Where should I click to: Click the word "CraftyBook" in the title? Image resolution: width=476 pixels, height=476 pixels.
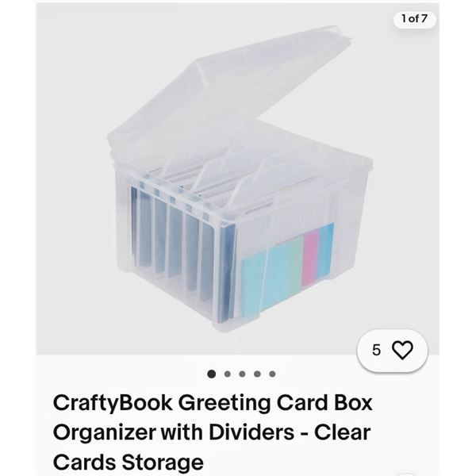click(x=113, y=404)
